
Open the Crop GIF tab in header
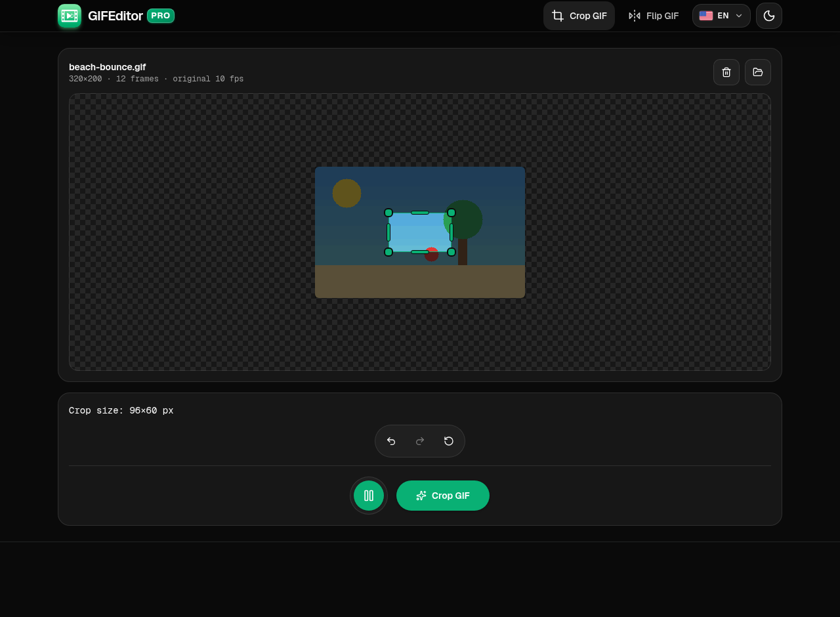point(579,16)
